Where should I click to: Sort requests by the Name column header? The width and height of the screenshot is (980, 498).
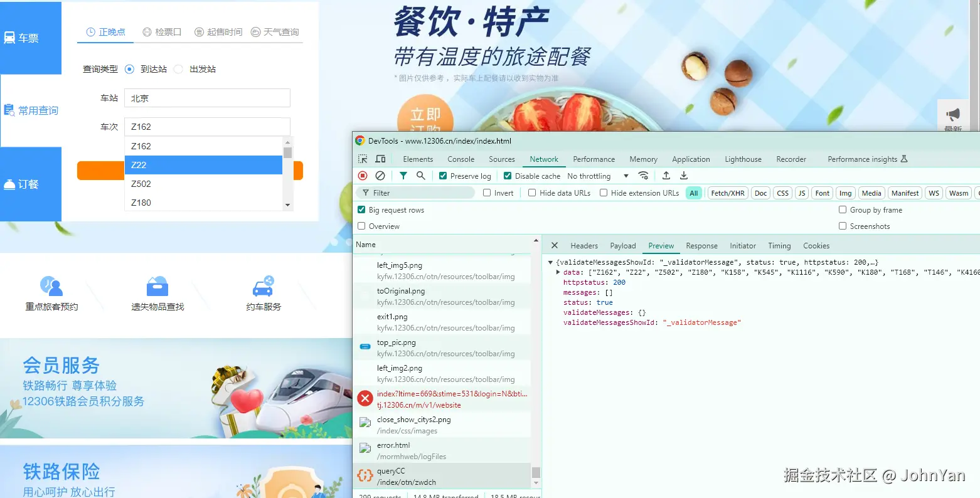pyautogui.click(x=366, y=245)
